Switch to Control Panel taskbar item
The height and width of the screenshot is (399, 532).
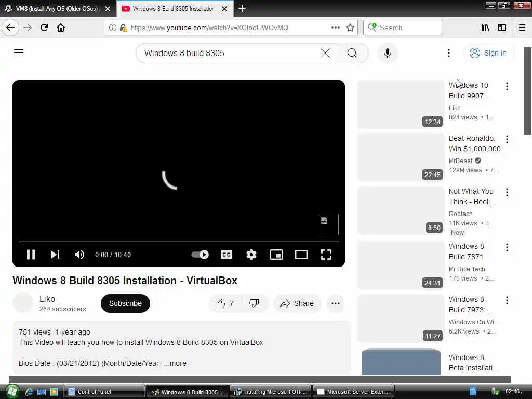tap(104, 392)
